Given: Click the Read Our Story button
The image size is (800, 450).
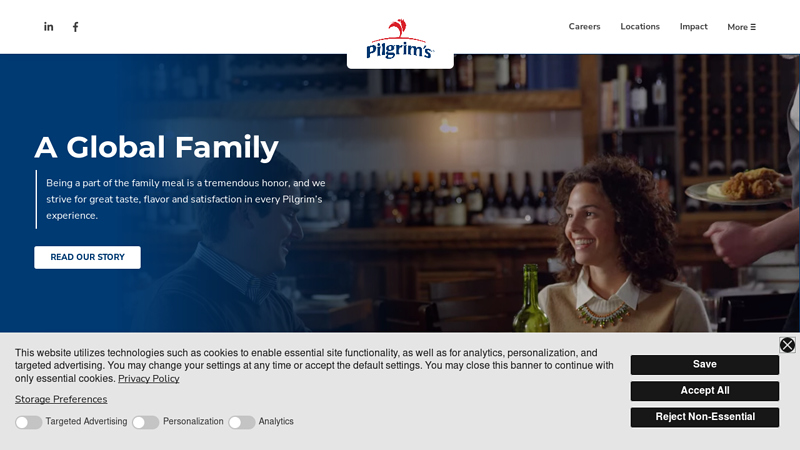Looking at the screenshot, I should point(87,257).
